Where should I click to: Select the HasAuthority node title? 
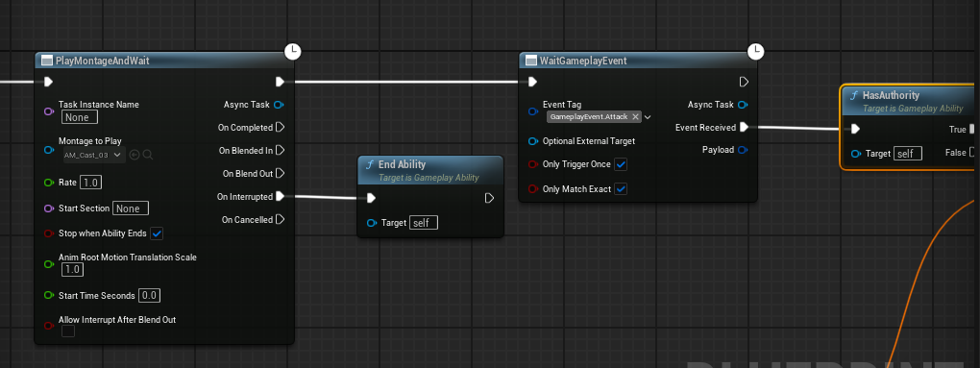click(x=891, y=95)
